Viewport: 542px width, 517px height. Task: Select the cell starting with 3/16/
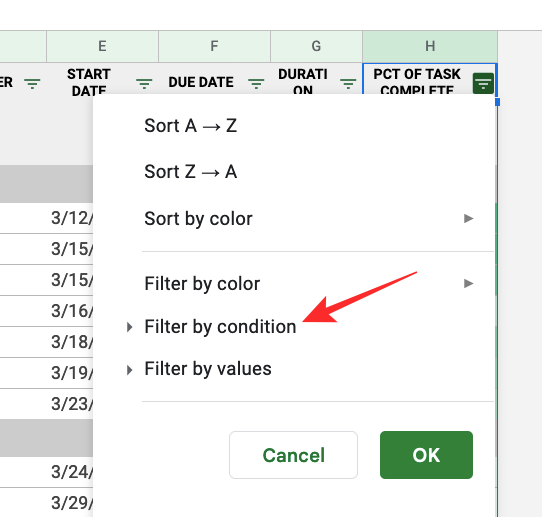(x=70, y=311)
